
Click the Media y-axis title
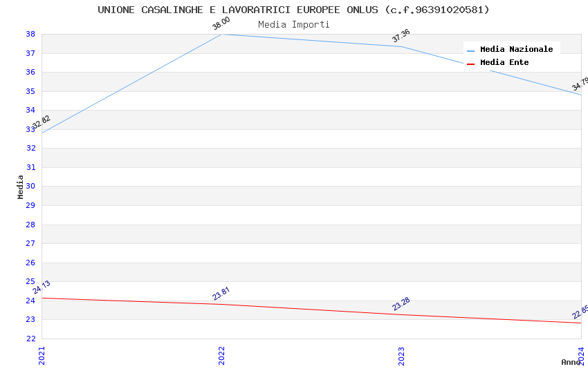pos(20,187)
